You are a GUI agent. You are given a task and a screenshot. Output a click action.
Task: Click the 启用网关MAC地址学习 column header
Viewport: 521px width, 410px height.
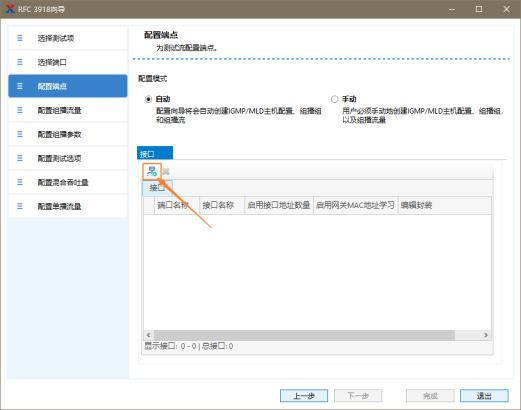click(356, 205)
